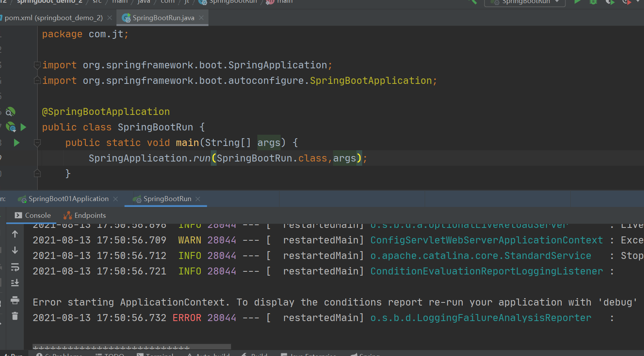Image resolution: width=644 pixels, height=356 pixels.
Task: Click the highlighted 'args' parameter in main signature
Action: coord(269,143)
